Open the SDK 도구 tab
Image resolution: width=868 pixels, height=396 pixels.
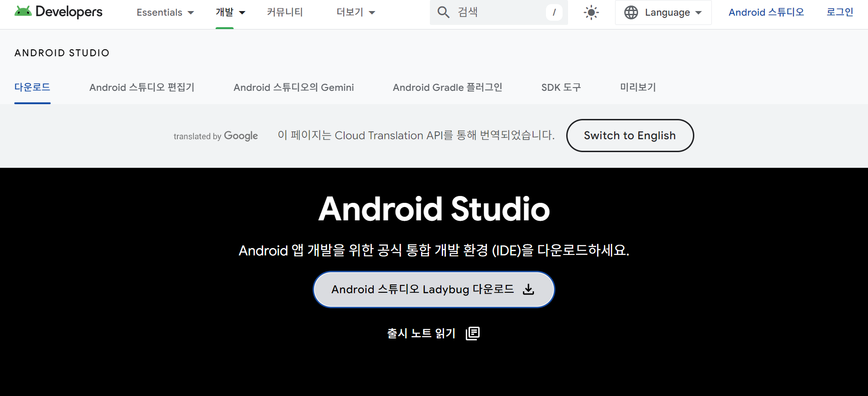[561, 87]
